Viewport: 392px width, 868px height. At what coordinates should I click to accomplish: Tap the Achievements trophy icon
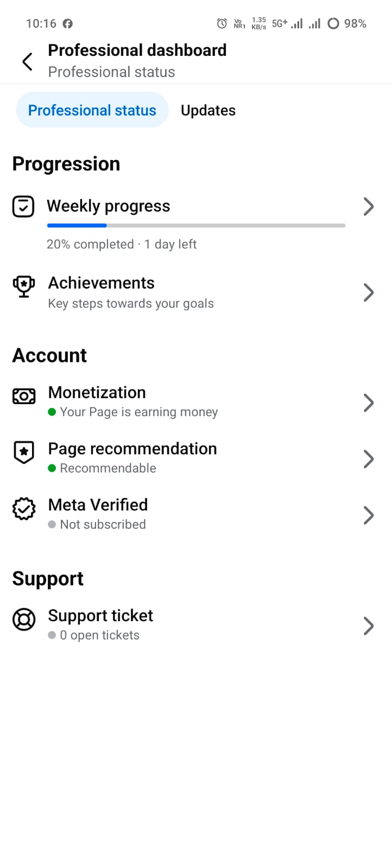(24, 286)
